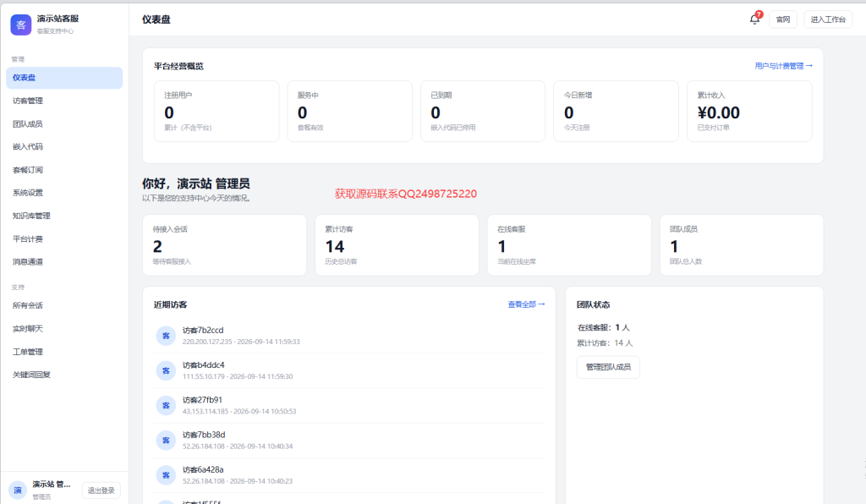
Task: Click 进入工作台 button
Action: pyautogui.click(x=828, y=19)
